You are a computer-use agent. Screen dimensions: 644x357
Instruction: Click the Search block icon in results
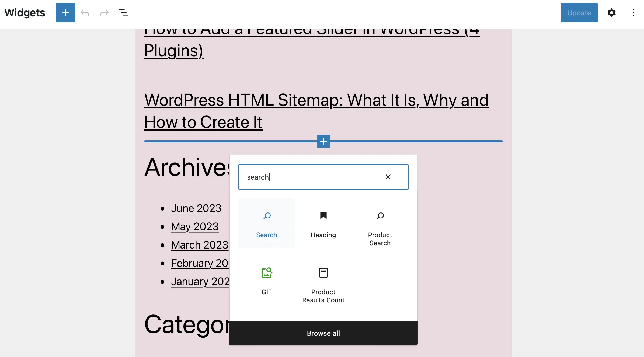pyautogui.click(x=266, y=216)
